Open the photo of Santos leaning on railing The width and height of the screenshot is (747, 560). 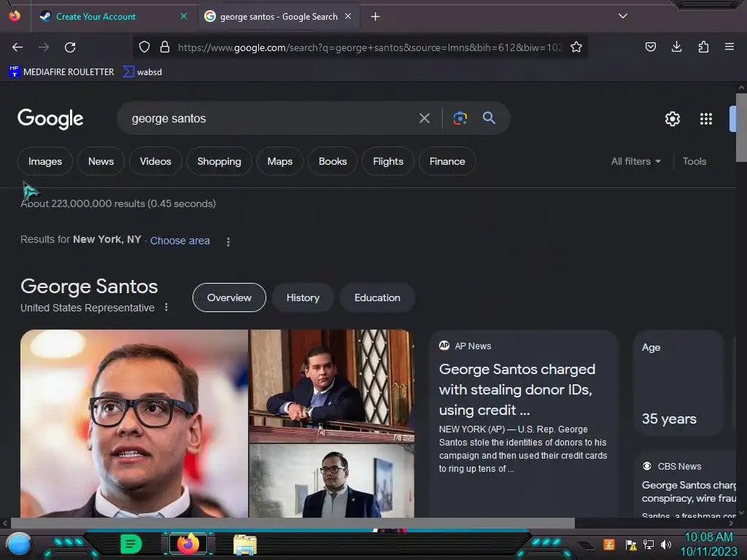pyautogui.click(x=332, y=386)
